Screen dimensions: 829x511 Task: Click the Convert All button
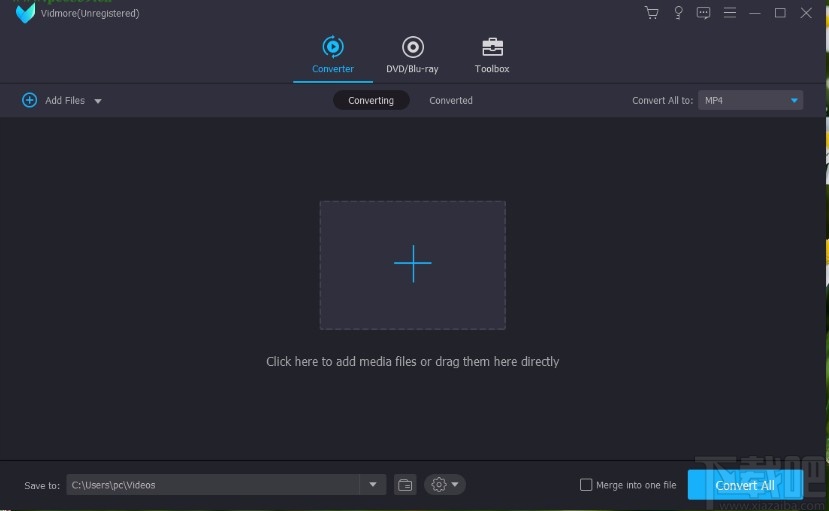[745, 485]
